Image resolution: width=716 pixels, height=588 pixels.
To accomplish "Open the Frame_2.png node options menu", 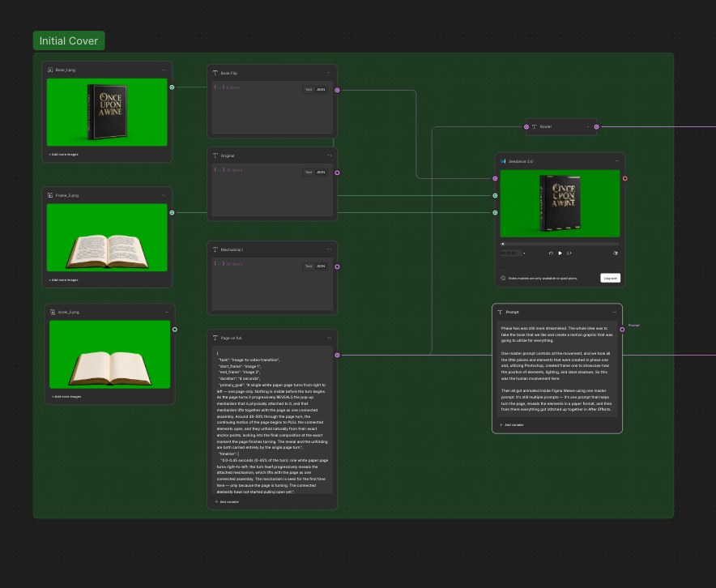I will point(164,195).
